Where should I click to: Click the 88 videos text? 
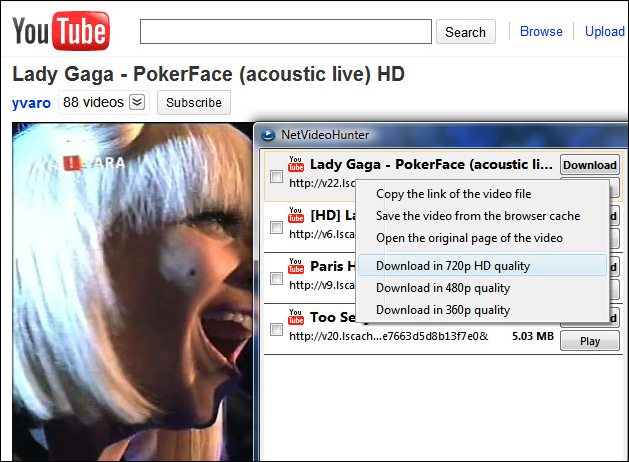coord(93,102)
